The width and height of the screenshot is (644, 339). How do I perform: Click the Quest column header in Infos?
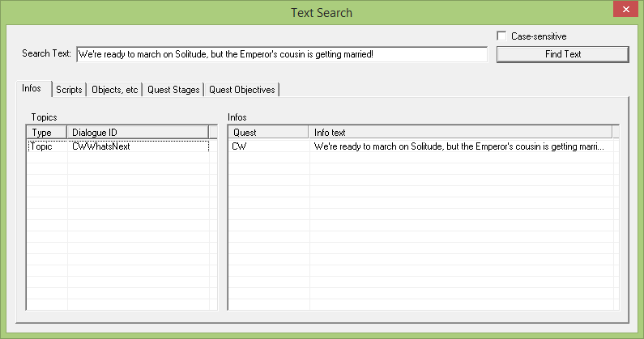[267, 132]
